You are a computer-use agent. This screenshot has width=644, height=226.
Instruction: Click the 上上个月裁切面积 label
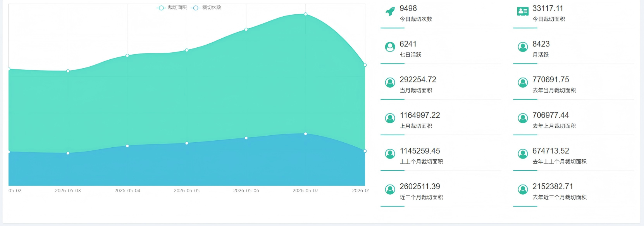pos(421,162)
